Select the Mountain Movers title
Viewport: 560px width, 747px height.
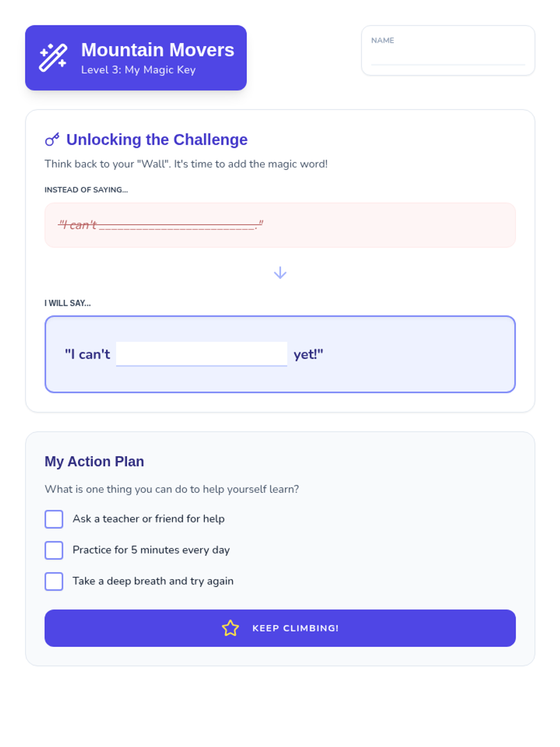point(158,50)
